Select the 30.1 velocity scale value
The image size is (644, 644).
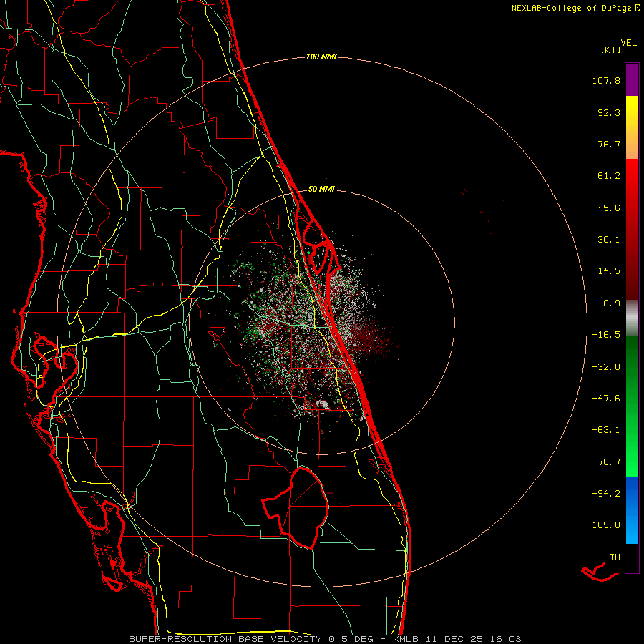pos(609,240)
